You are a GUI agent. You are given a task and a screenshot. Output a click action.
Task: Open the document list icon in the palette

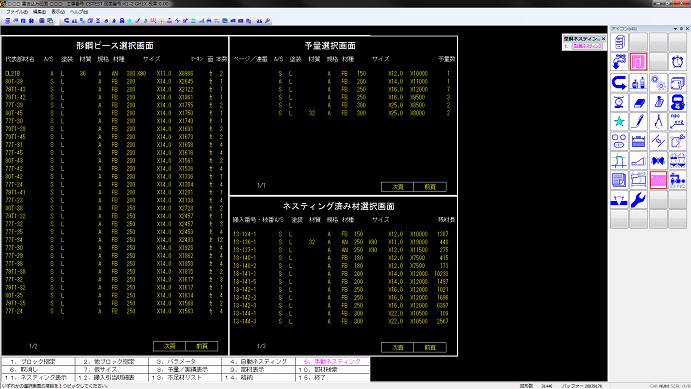click(619, 180)
